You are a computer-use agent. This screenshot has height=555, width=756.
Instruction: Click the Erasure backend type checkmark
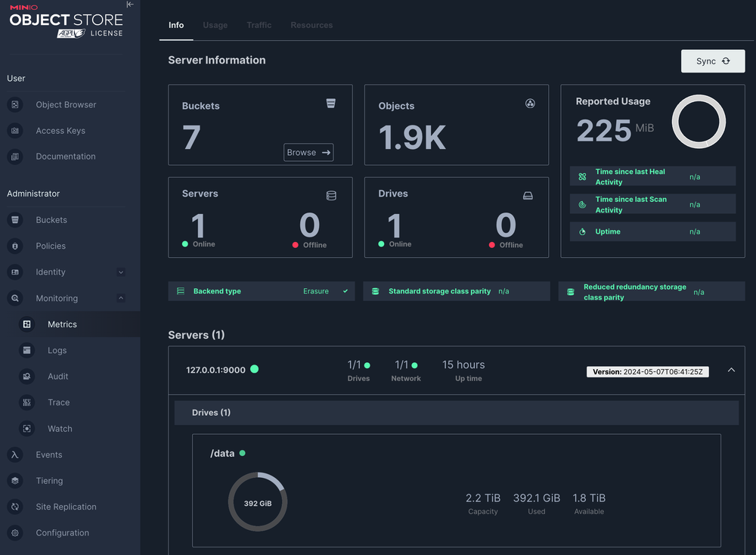pos(345,291)
